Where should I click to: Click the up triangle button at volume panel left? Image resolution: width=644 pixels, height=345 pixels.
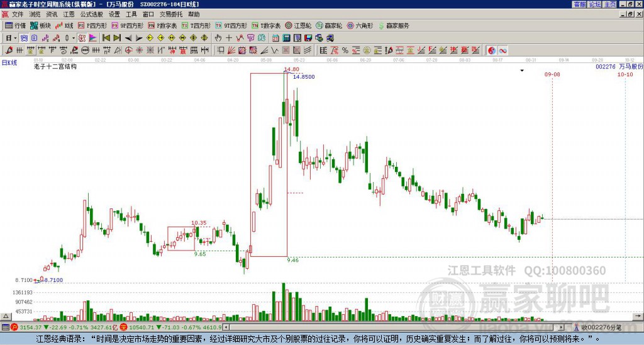click(5, 316)
